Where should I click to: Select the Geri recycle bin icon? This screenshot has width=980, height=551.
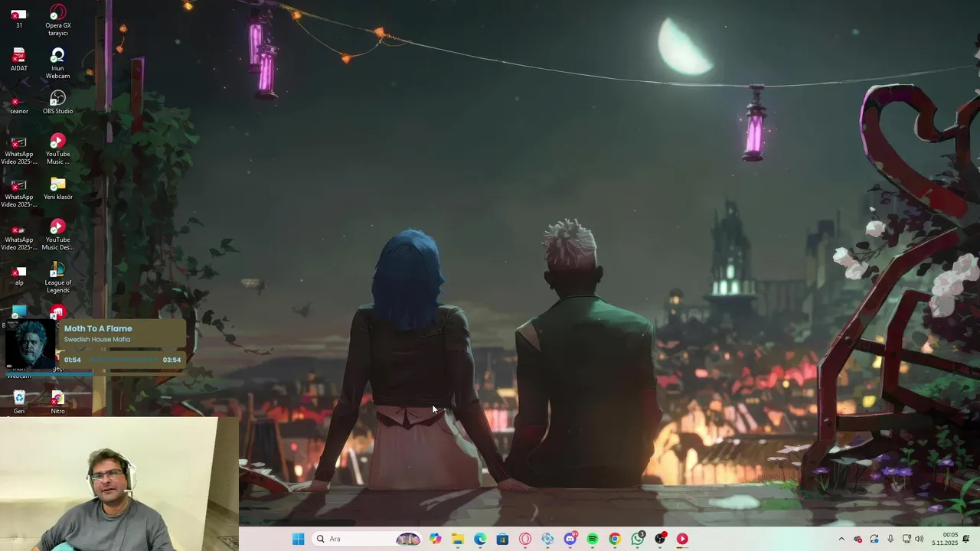[19, 402]
